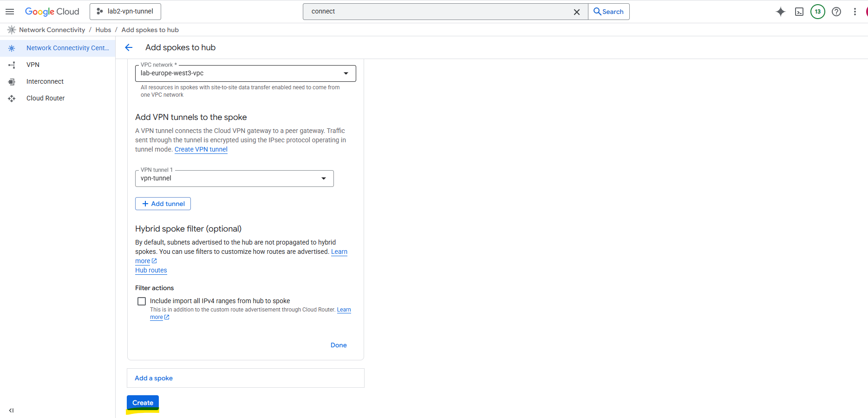Viewport: 868px width, 418px height.
Task: Enable import all IPv4 ranges checkbox
Action: click(x=142, y=301)
